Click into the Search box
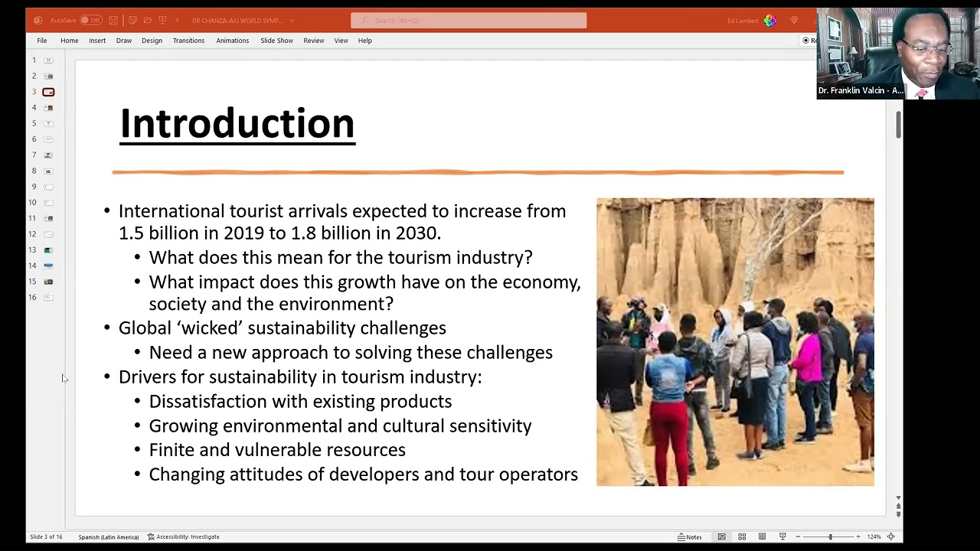This screenshot has height=551, width=980. tap(469, 21)
